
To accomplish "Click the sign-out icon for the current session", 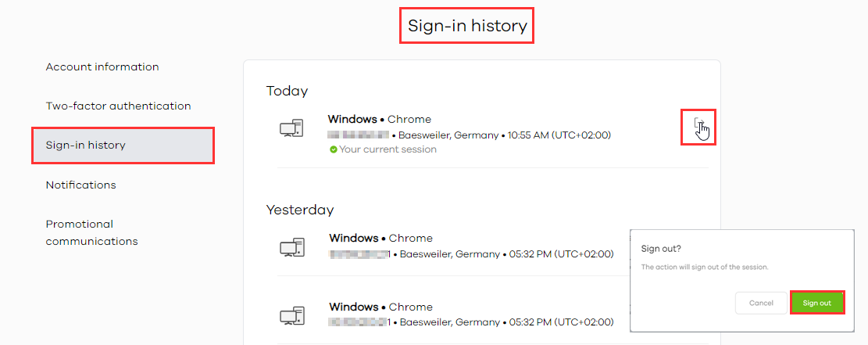I will point(699,125).
